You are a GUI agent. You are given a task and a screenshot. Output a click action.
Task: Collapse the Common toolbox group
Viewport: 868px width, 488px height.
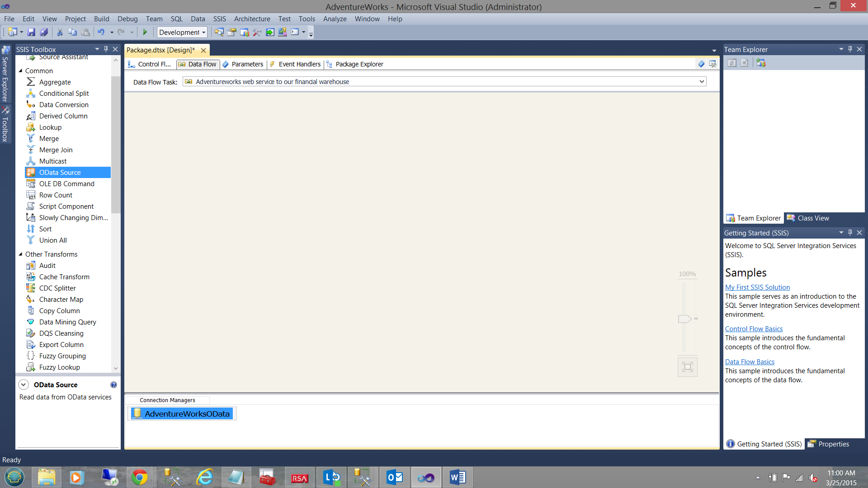click(x=20, y=71)
